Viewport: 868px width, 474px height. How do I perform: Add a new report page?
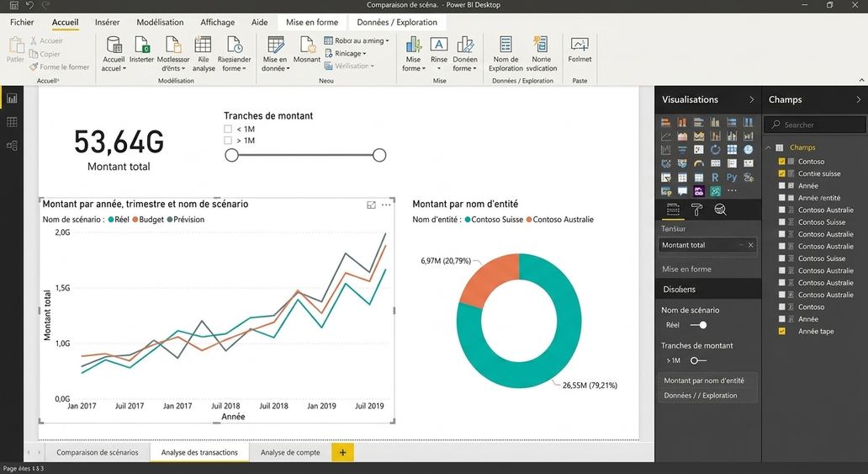[x=342, y=452]
